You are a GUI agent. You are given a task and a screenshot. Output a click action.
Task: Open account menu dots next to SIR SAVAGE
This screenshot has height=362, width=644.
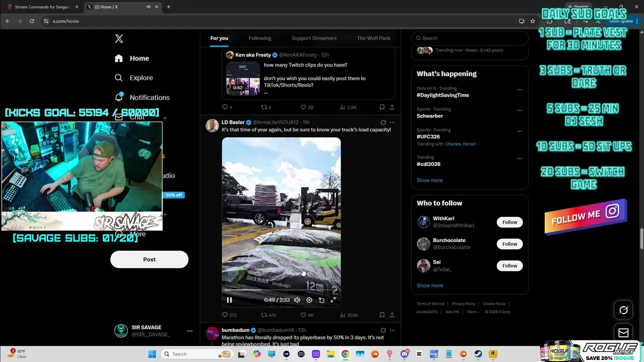coord(190,331)
